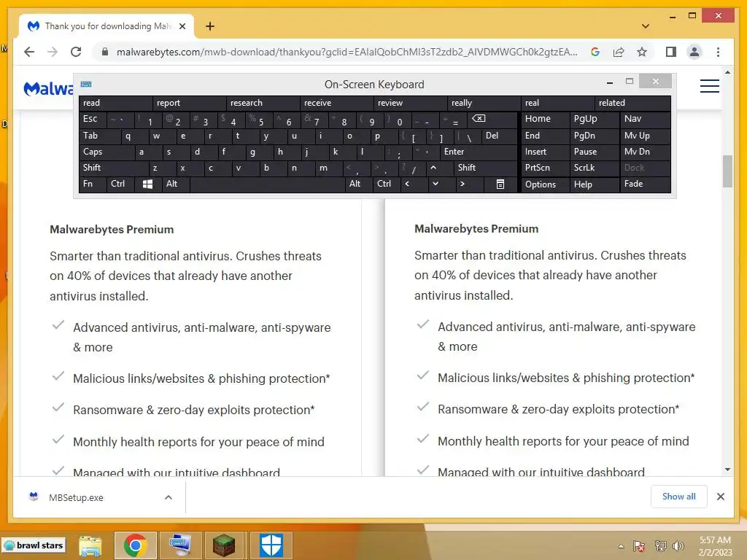The width and height of the screenshot is (747, 560).
Task: Click the Help key on keyboard
Action: click(595, 184)
